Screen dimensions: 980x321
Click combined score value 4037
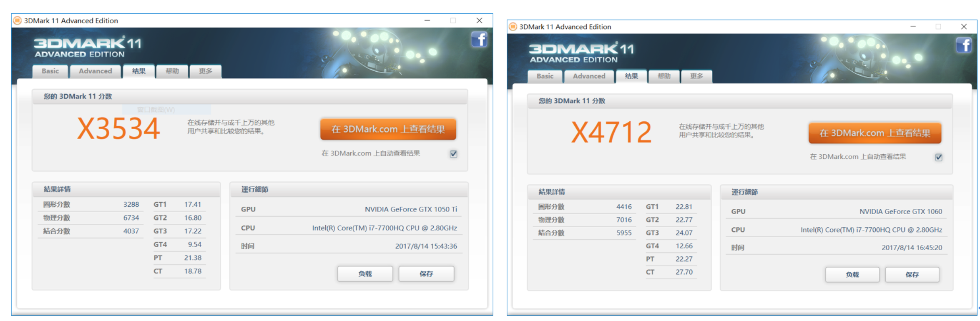131,231
